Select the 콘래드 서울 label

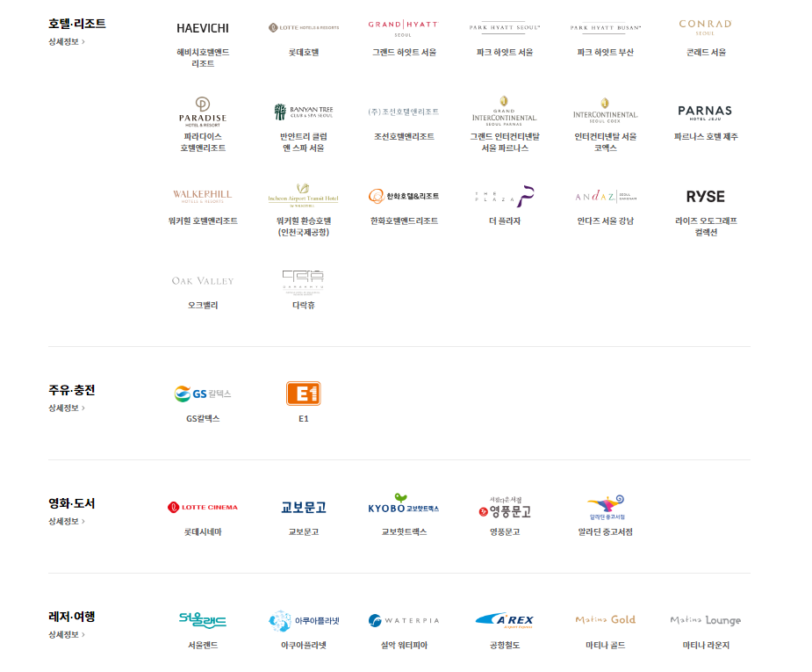(x=706, y=53)
